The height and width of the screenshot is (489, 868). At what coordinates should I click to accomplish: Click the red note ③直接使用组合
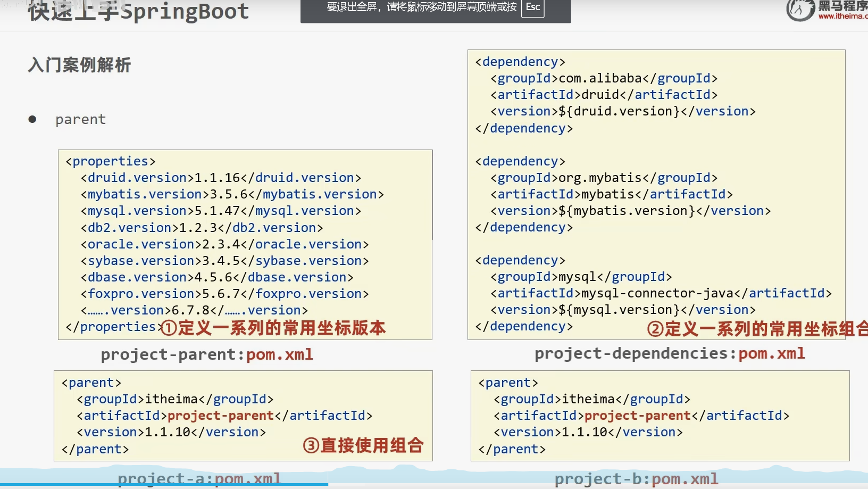tap(364, 445)
